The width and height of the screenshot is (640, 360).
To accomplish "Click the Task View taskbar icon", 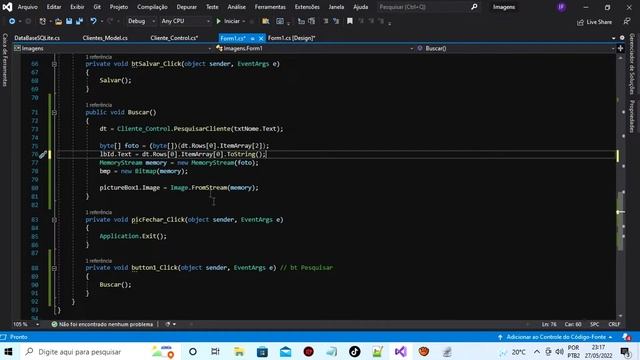I will 215,351.
